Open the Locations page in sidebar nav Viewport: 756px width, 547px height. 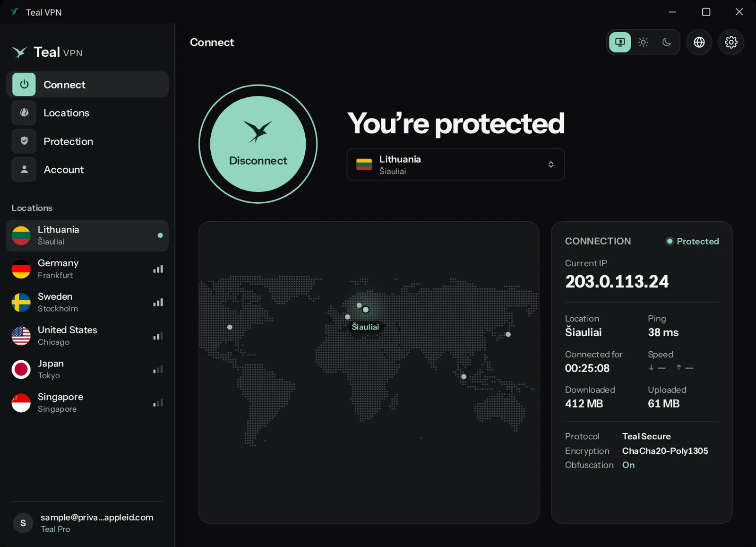pyautogui.click(x=87, y=113)
